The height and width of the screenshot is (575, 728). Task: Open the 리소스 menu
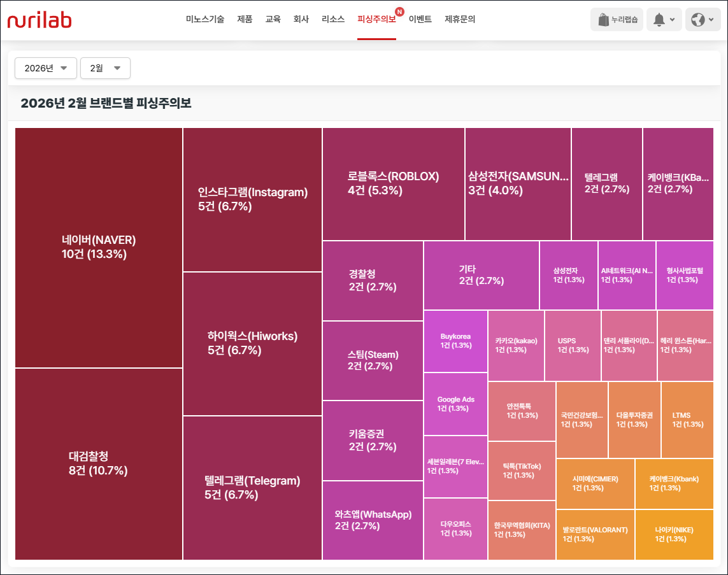[333, 19]
